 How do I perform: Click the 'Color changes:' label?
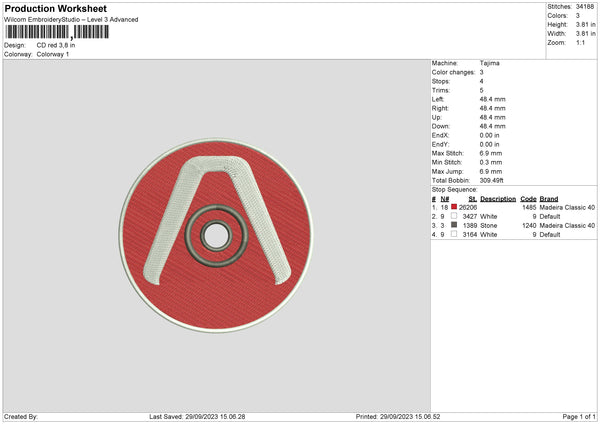[x=453, y=72]
